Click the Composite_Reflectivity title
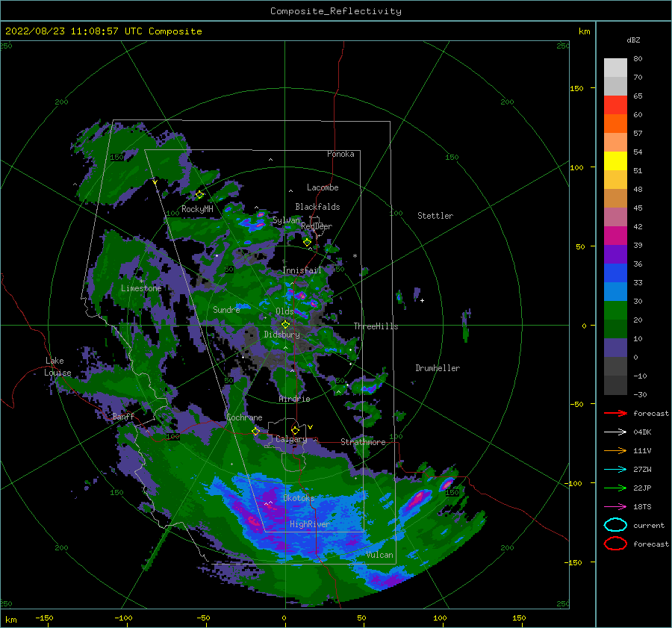 coord(336,11)
